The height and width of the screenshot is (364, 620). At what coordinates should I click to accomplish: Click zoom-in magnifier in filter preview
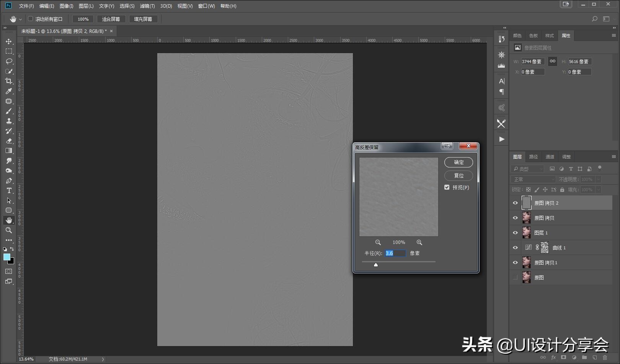pyautogui.click(x=419, y=242)
